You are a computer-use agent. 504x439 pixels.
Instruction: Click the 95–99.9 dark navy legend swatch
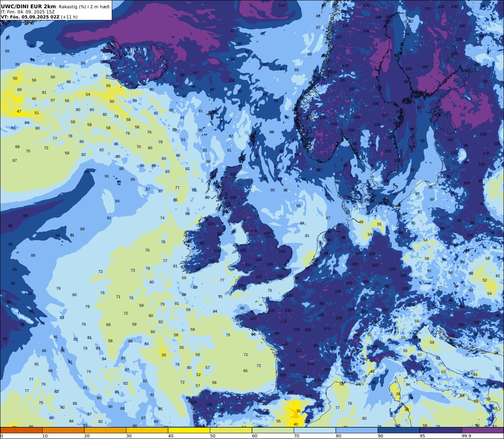[441, 430]
